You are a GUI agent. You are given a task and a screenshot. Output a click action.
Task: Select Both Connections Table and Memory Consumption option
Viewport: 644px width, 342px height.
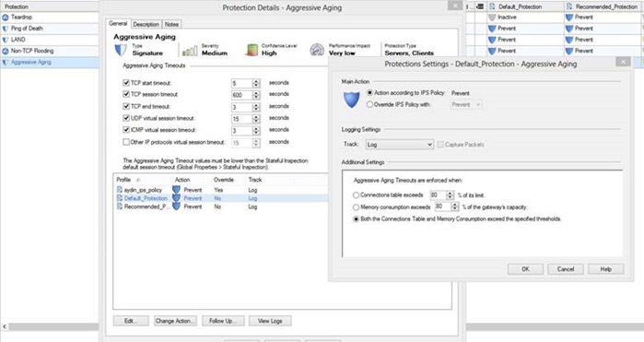357,219
